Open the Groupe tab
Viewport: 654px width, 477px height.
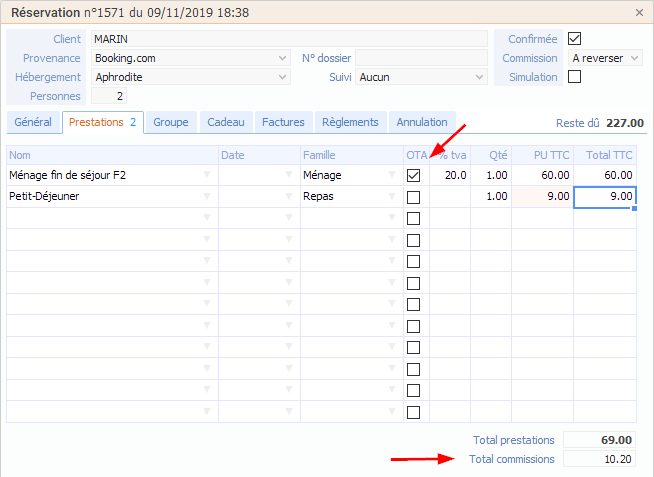(171, 123)
